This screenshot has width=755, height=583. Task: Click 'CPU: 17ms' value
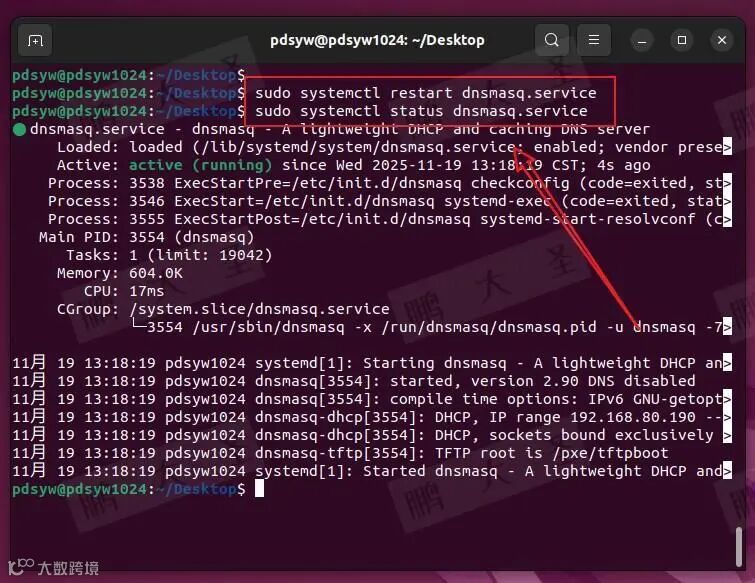pyautogui.click(x=146, y=291)
